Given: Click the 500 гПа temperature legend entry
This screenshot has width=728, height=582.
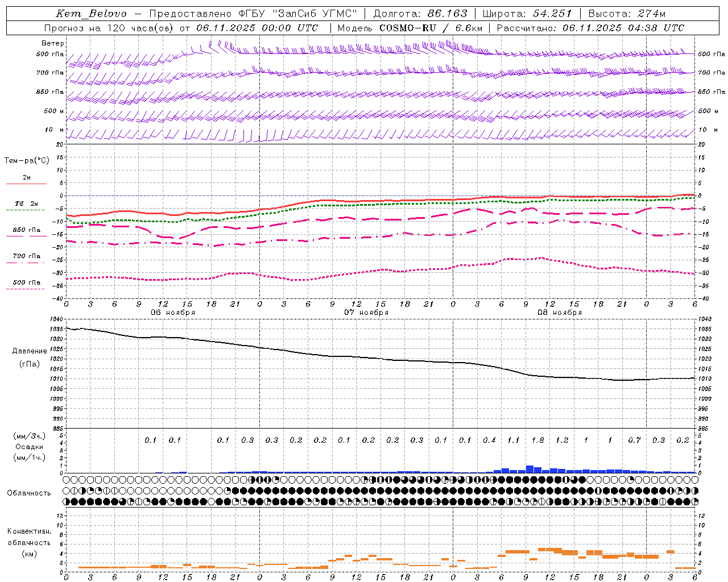Looking at the screenshot, I should (26, 282).
